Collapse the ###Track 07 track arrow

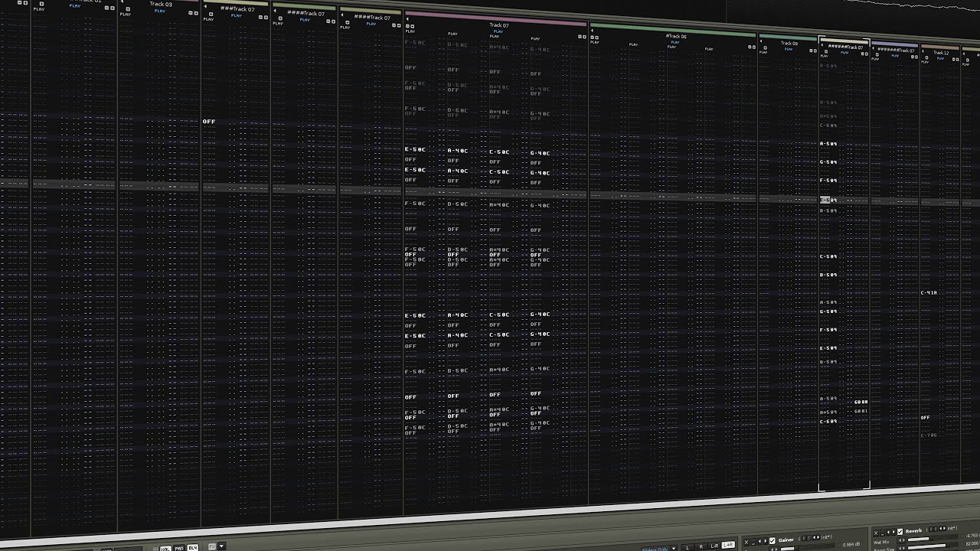205,6
